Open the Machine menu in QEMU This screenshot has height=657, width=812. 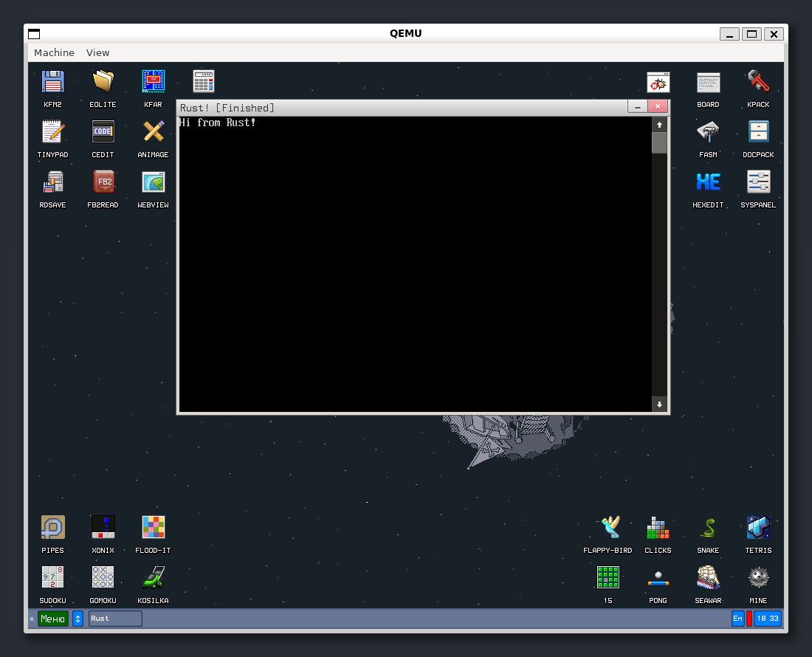pos(54,52)
